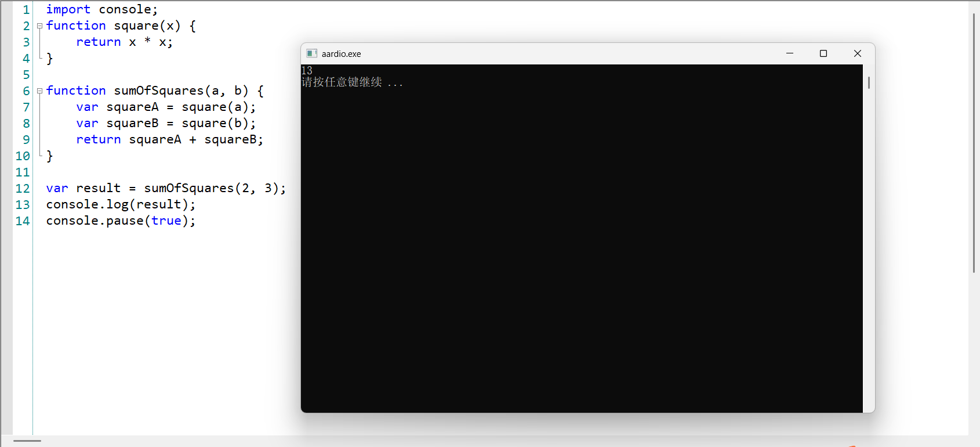Click line number 14 in the gutter
Viewport: 980px width, 447px height.
pos(23,221)
